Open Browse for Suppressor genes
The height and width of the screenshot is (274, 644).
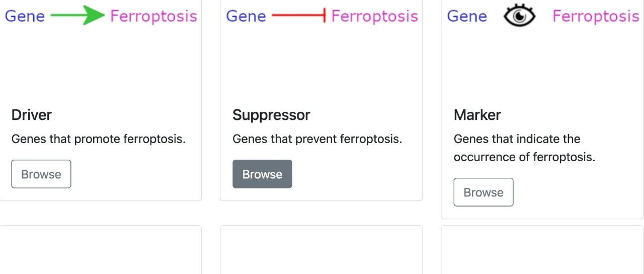coord(262,174)
